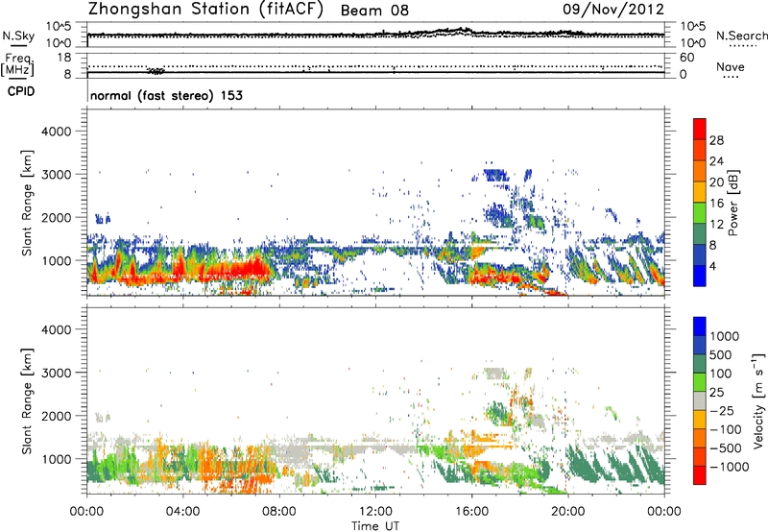The width and height of the screenshot is (768, 532).
Task: Pick the light green 25–100 velocity swatch
Action: tap(700, 382)
